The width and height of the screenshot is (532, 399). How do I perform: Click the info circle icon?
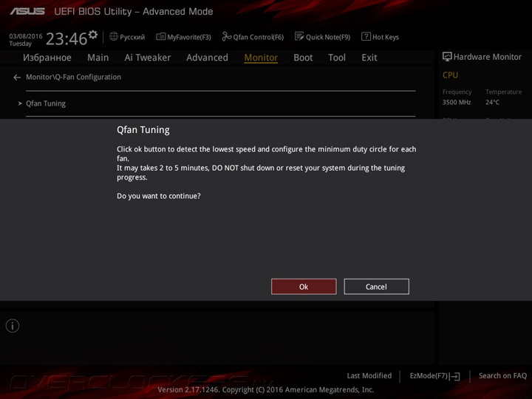[x=13, y=326]
